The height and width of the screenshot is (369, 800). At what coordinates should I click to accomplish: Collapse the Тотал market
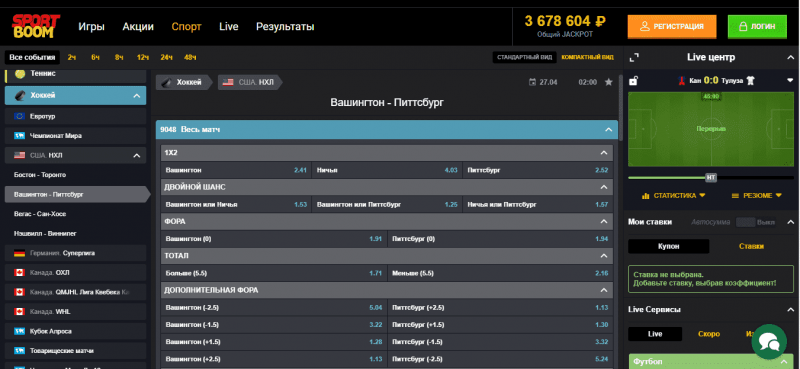(604, 256)
